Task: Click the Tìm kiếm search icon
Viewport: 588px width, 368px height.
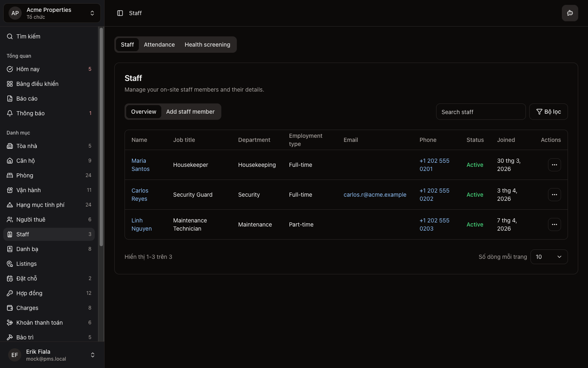Action: point(10,36)
